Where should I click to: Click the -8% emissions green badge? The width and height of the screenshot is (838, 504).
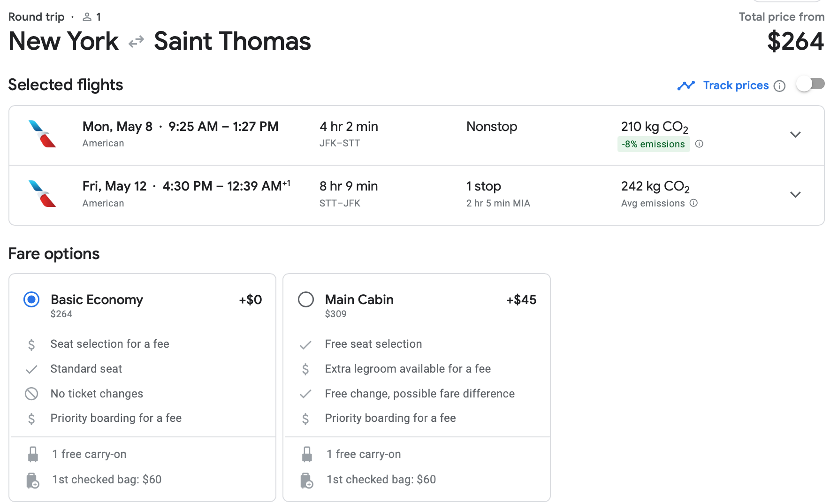click(x=653, y=144)
